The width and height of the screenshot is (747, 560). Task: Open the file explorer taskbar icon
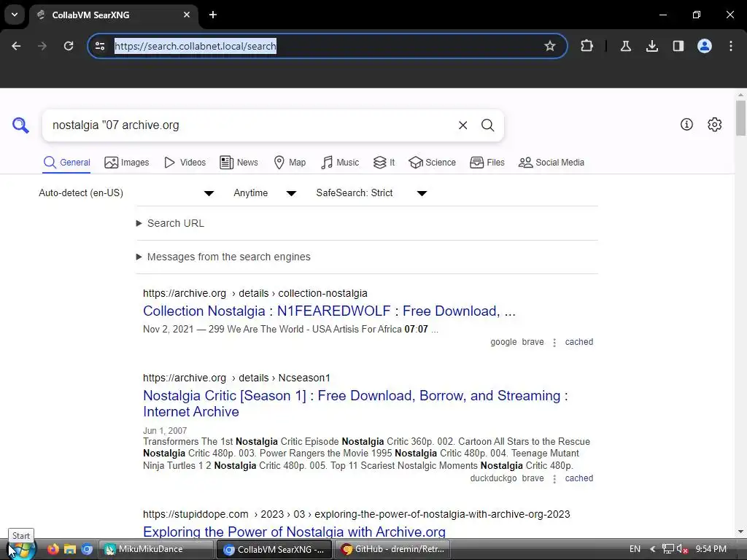click(70, 549)
